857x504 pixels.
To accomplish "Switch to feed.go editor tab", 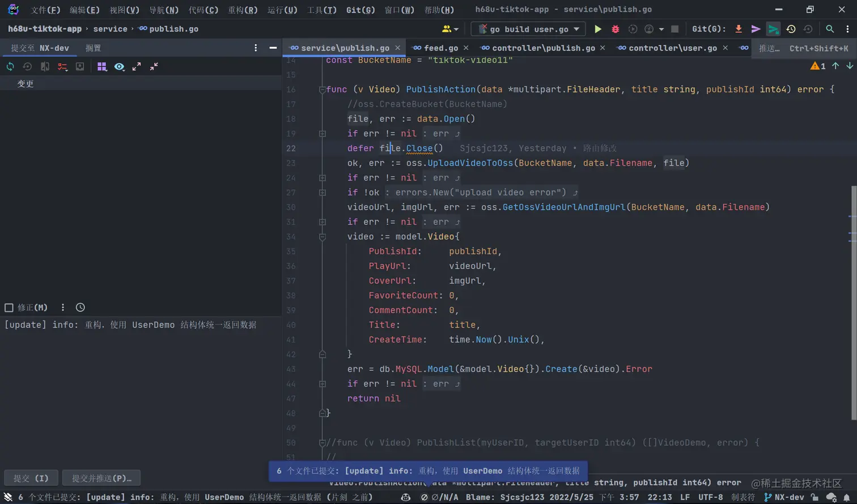I will [x=440, y=48].
